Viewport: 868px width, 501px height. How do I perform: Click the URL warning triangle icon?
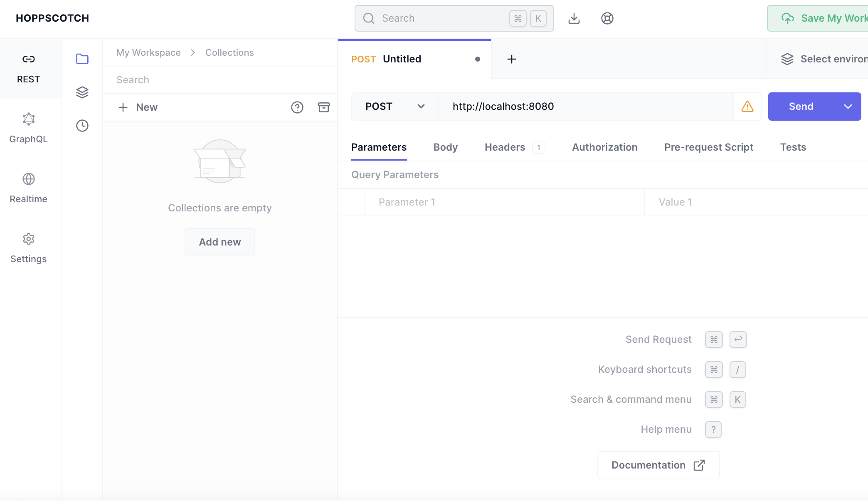[747, 107]
